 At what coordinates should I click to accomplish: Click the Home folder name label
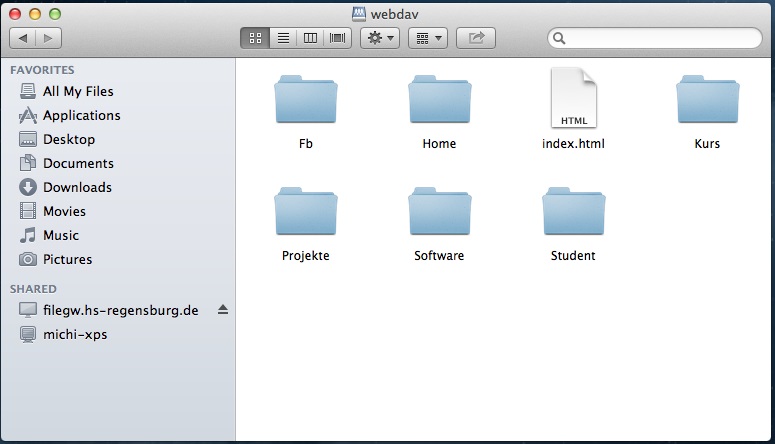(439, 144)
